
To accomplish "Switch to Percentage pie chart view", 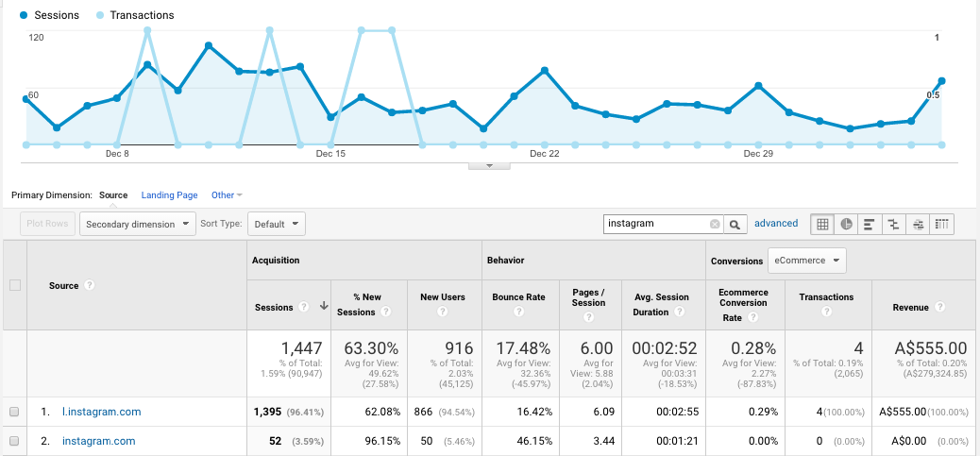I will point(846,225).
